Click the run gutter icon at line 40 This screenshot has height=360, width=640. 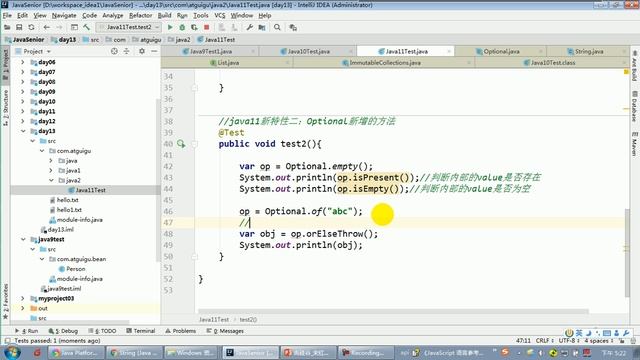pos(181,144)
